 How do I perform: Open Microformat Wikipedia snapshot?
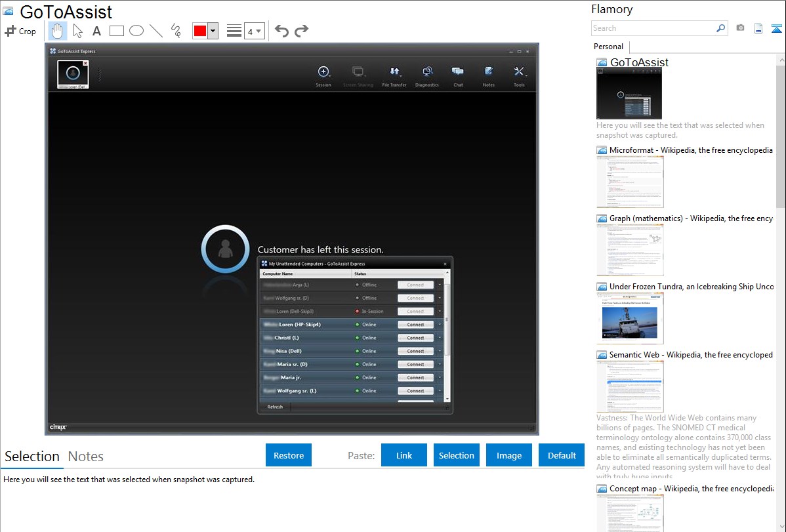pyautogui.click(x=630, y=182)
